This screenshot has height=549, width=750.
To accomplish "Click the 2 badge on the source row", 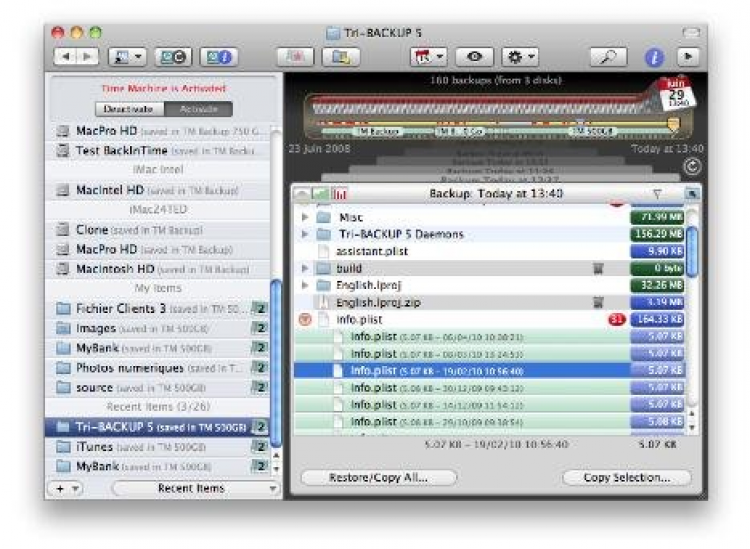I will click(x=259, y=387).
